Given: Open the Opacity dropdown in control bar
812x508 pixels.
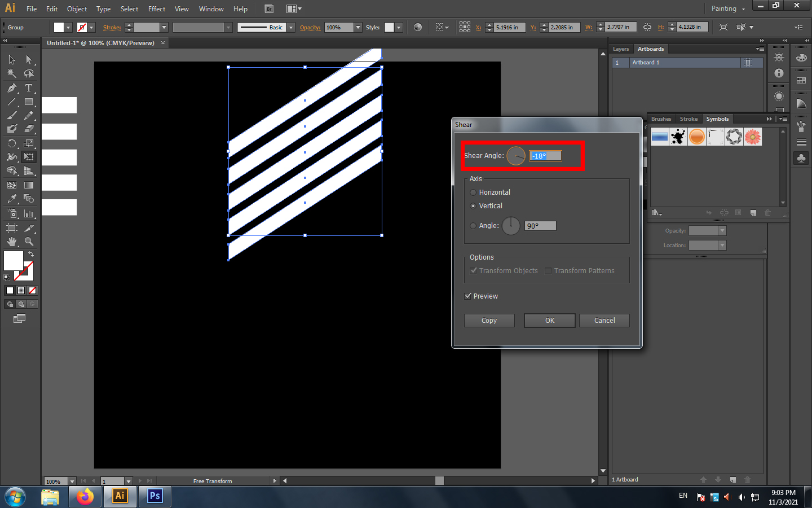Looking at the screenshot, I should tap(358, 27).
